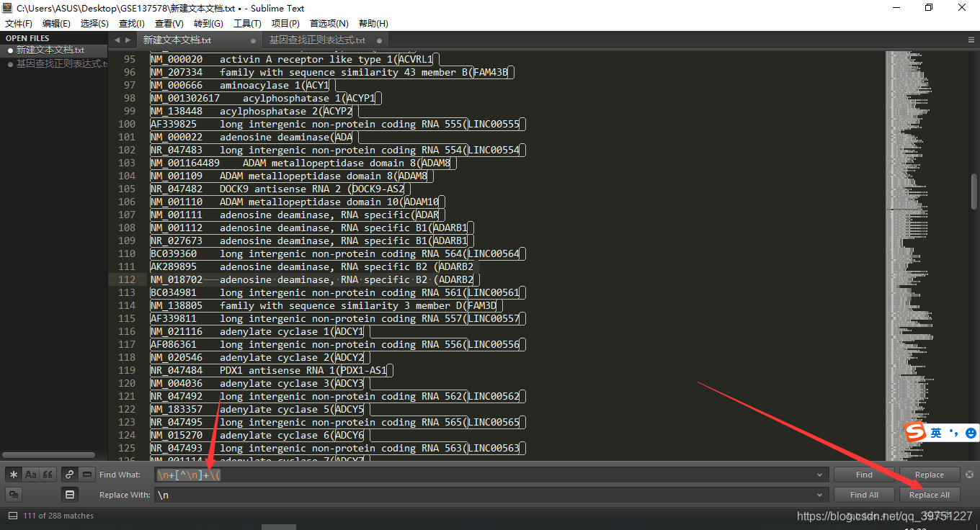Open the 转到(G) menu
The height and width of the screenshot is (530, 980).
point(208,24)
